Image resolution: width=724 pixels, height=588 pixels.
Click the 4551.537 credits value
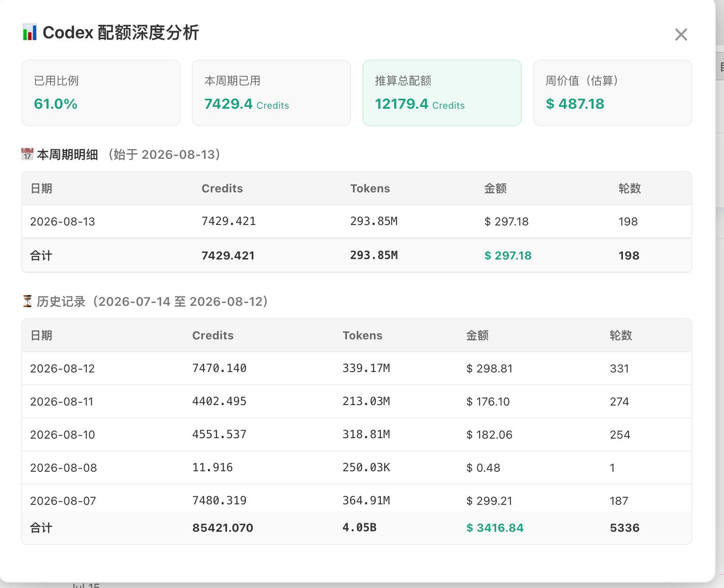[219, 434]
